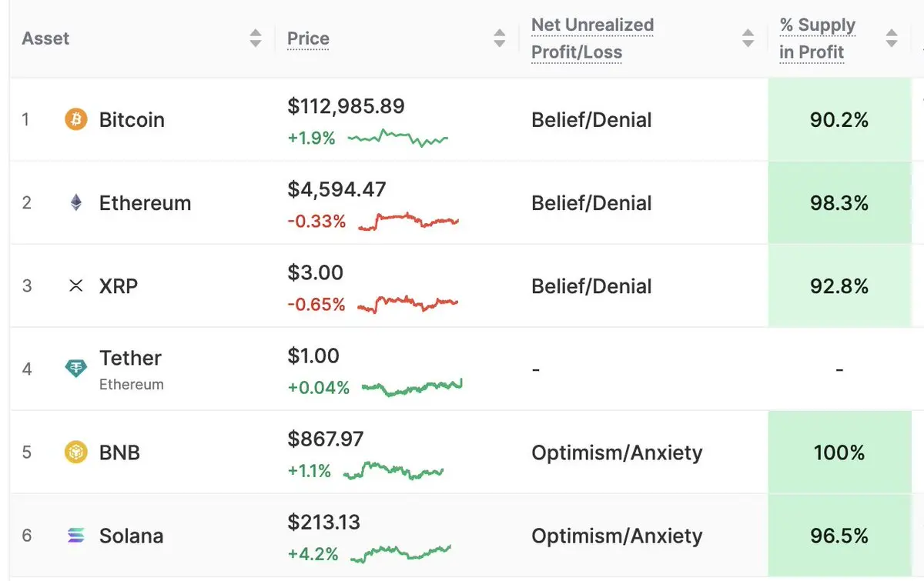Select Ethereum 98.3% supply in profit cell
The image size is (924, 581).
coord(839,203)
